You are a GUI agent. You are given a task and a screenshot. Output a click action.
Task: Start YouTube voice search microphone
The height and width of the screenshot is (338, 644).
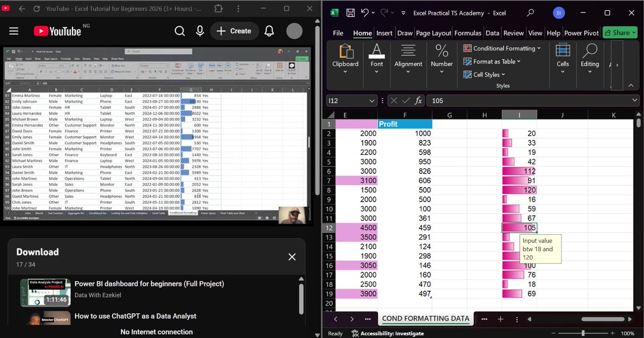[200, 31]
